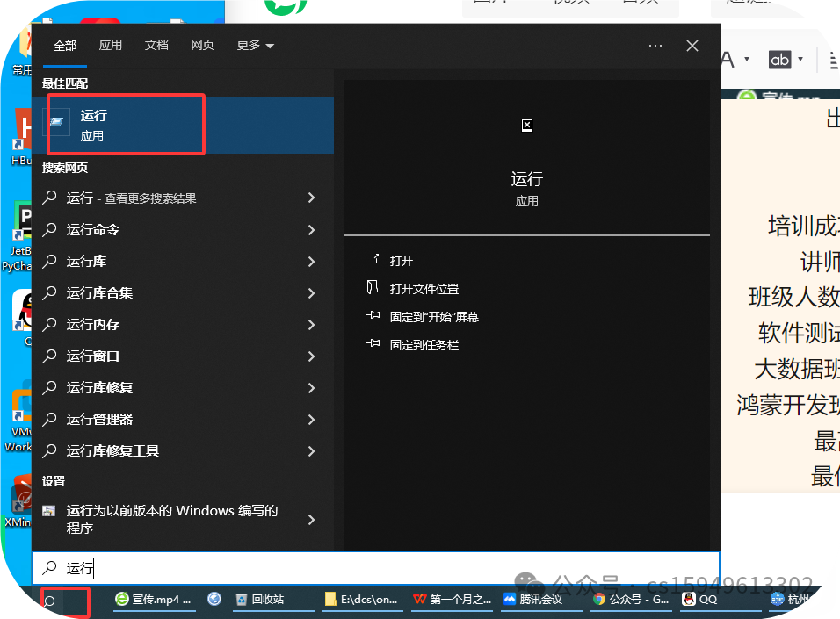Click the ab text tool in background window
The image size is (840, 619).
tap(779, 60)
